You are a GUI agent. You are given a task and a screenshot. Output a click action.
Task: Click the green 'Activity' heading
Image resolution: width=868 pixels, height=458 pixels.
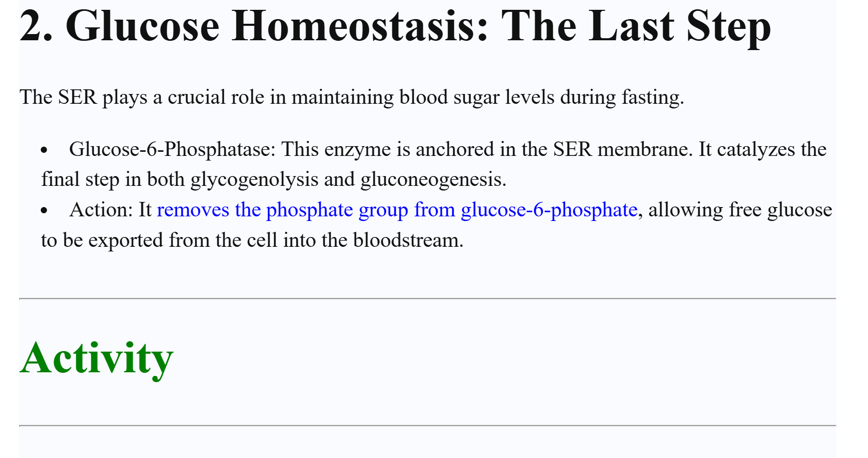click(x=97, y=358)
